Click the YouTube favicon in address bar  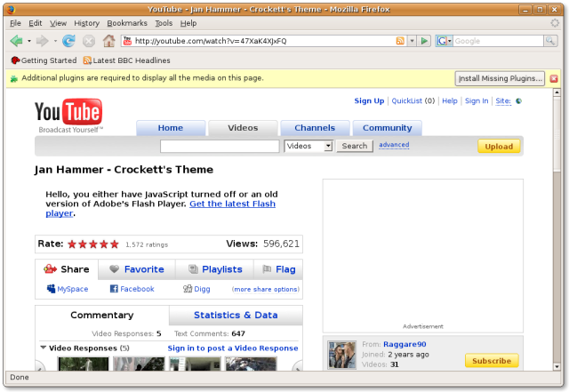point(127,41)
